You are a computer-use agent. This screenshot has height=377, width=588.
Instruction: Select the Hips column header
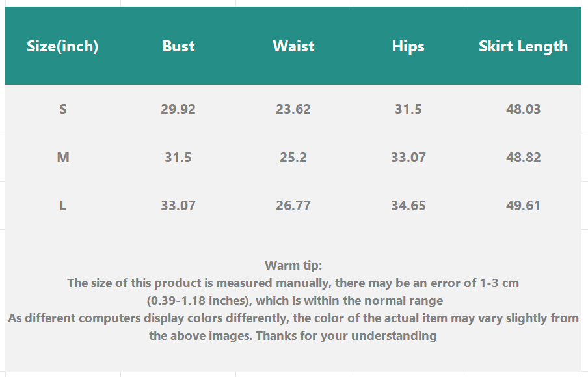[408, 46]
